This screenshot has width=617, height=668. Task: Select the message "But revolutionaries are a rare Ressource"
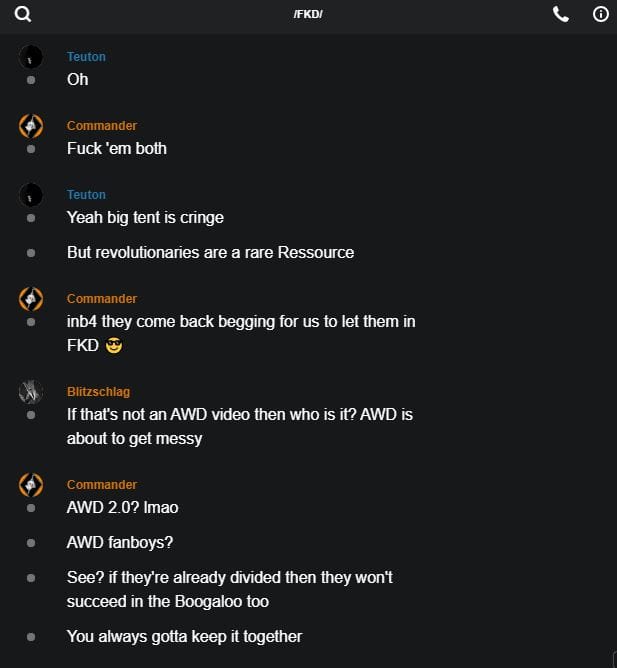pos(210,253)
